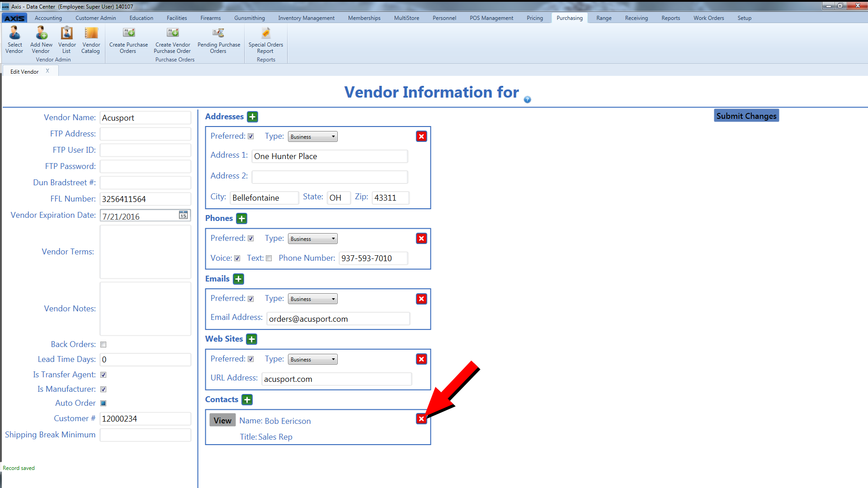Click into the Vendor Terms text area

point(145,252)
